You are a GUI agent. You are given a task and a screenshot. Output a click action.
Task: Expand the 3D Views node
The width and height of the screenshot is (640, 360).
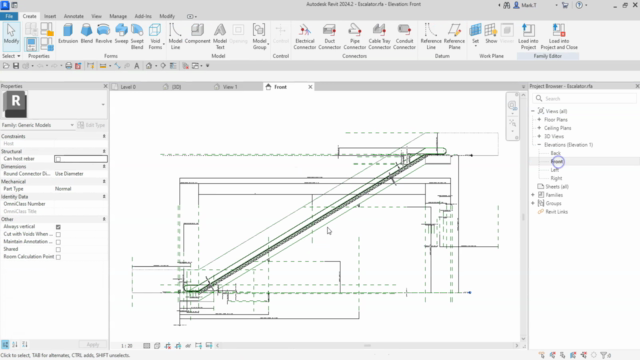539,136
